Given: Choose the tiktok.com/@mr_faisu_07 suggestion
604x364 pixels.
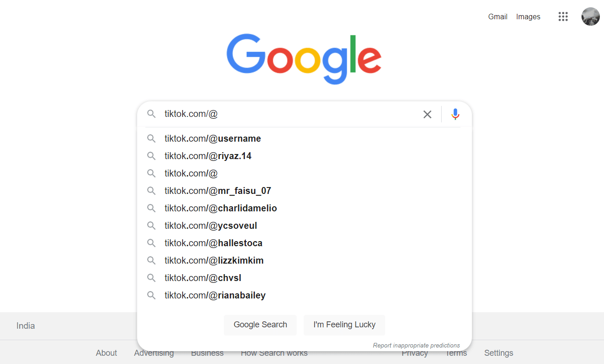Looking at the screenshot, I should pos(305,191).
